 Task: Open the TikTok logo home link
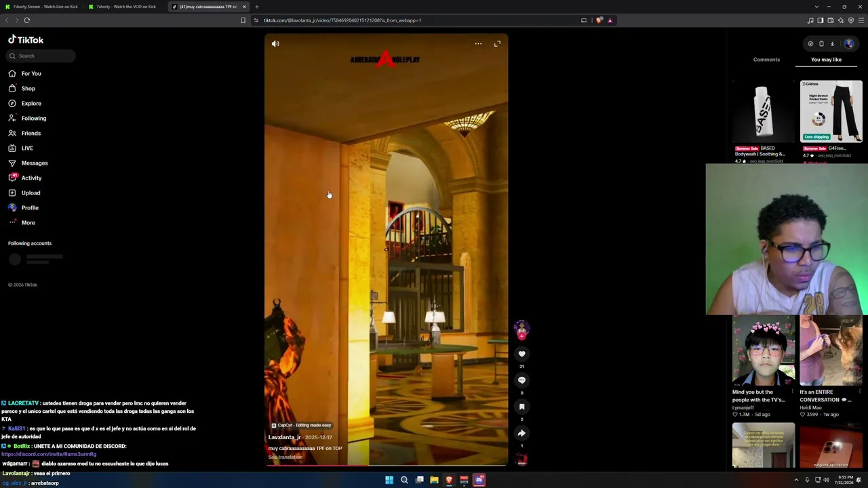(x=26, y=40)
